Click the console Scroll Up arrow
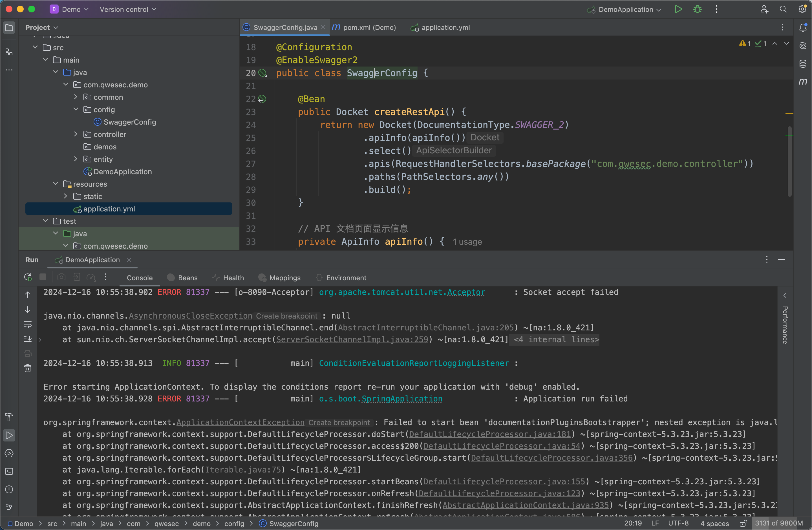 (x=28, y=295)
